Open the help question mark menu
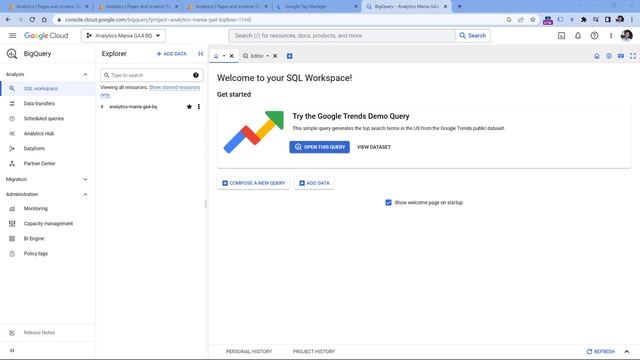Screen dimensions: 640x360 [594, 36]
